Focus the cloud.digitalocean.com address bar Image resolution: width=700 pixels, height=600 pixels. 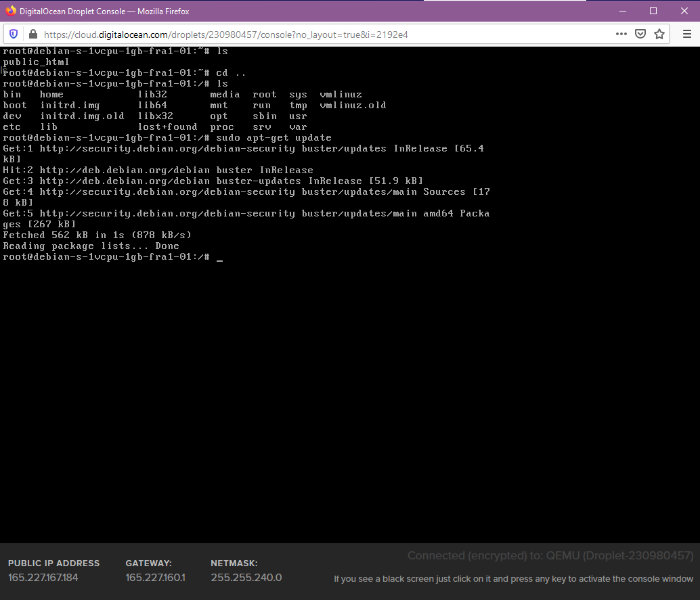(x=271, y=34)
